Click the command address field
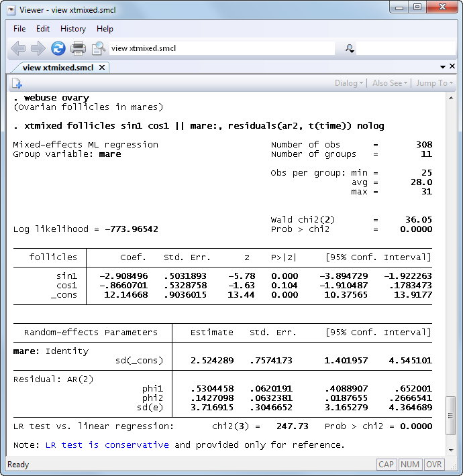This screenshot has width=463, height=476. click(x=221, y=48)
